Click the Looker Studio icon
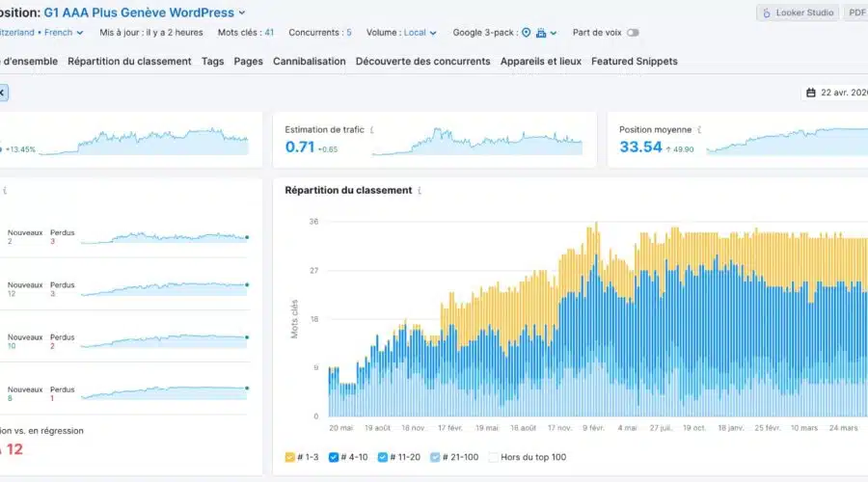The height and width of the screenshot is (482, 868). tap(767, 13)
